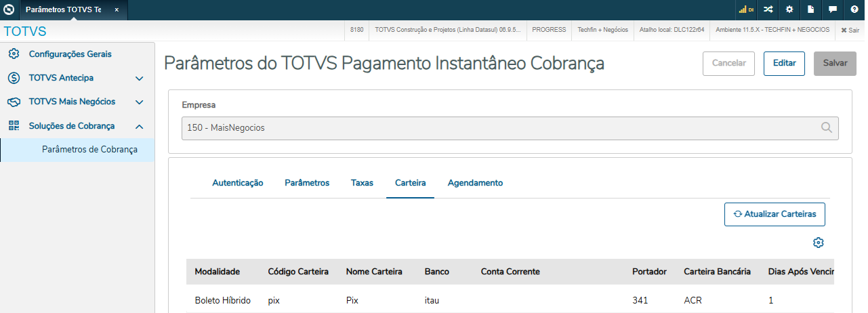868x313 pixels.
Task: Switch to the Parâmetros tab
Action: (307, 183)
